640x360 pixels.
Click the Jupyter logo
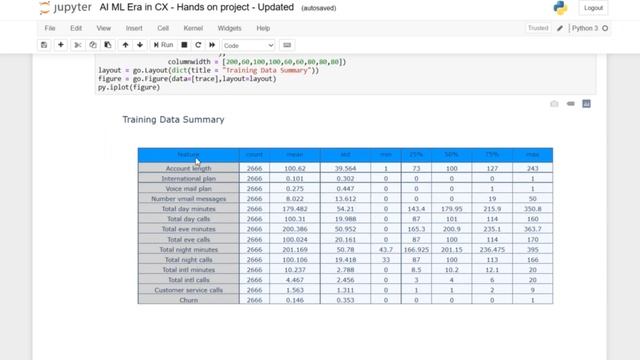coord(65,8)
